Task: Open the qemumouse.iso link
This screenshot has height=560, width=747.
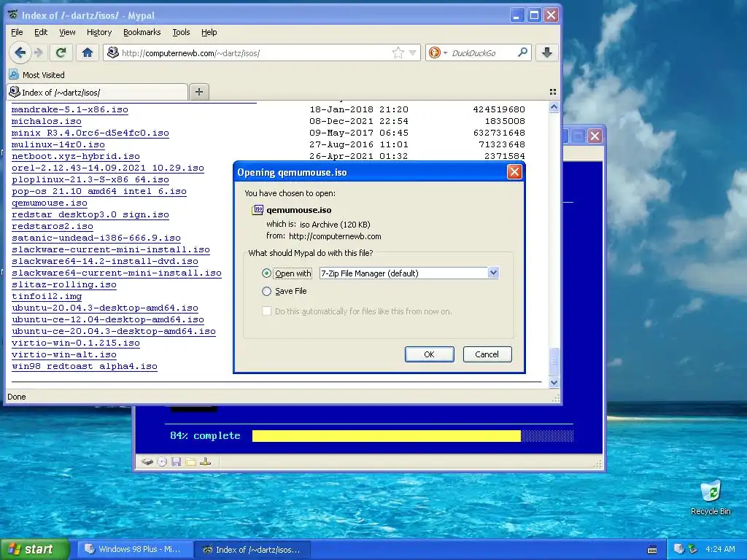Action: pos(50,203)
